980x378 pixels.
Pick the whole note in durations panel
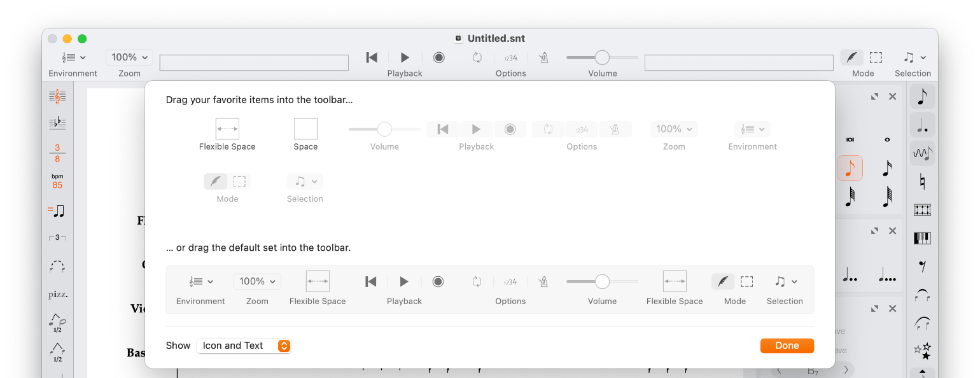point(887,139)
